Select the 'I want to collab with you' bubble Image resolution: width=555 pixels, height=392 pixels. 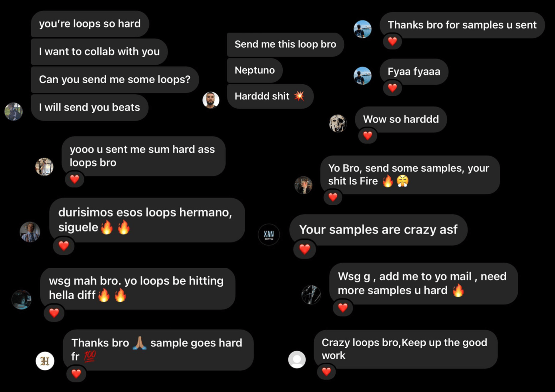point(100,51)
